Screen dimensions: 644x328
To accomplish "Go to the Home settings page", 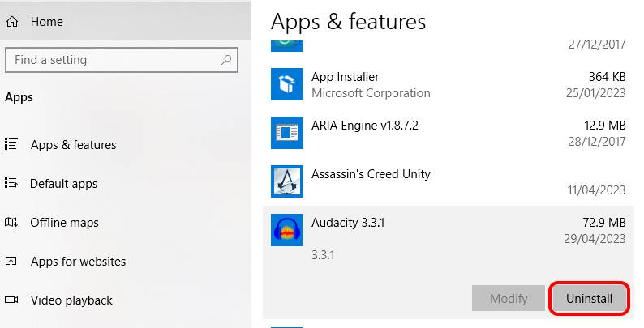I will [x=47, y=21].
